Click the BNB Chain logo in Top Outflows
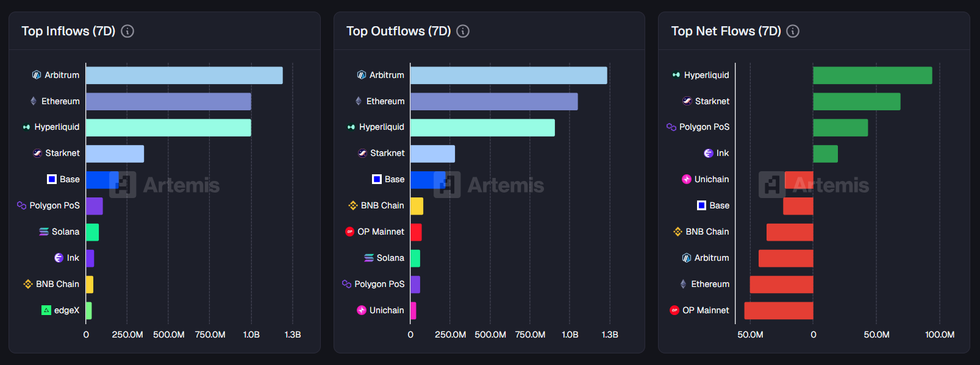 [x=353, y=205]
